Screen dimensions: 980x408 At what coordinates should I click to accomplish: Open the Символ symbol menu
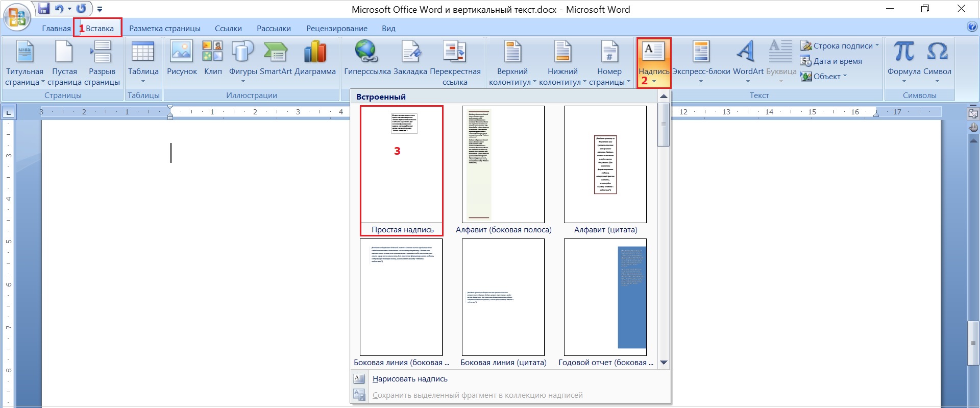[x=937, y=62]
